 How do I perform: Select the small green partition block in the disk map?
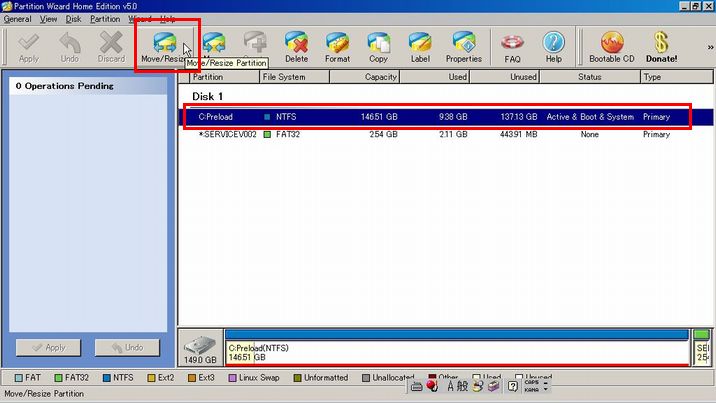pyautogui.click(x=701, y=348)
